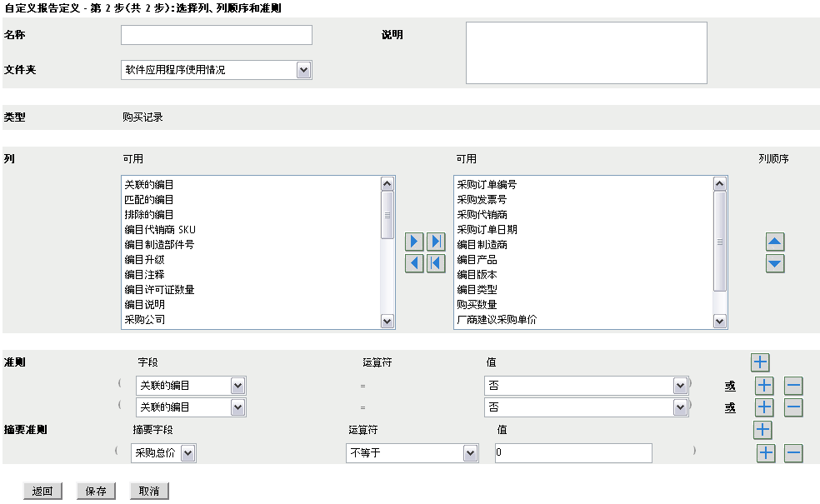Select 关联的编目 in left list
The height and width of the screenshot is (504, 820).
click(x=251, y=185)
